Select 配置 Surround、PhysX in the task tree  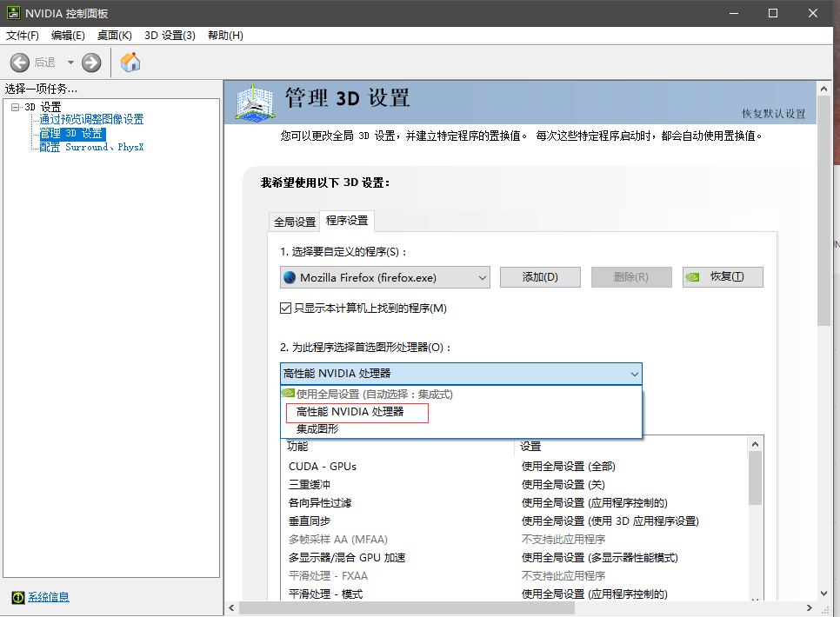(91, 147)
